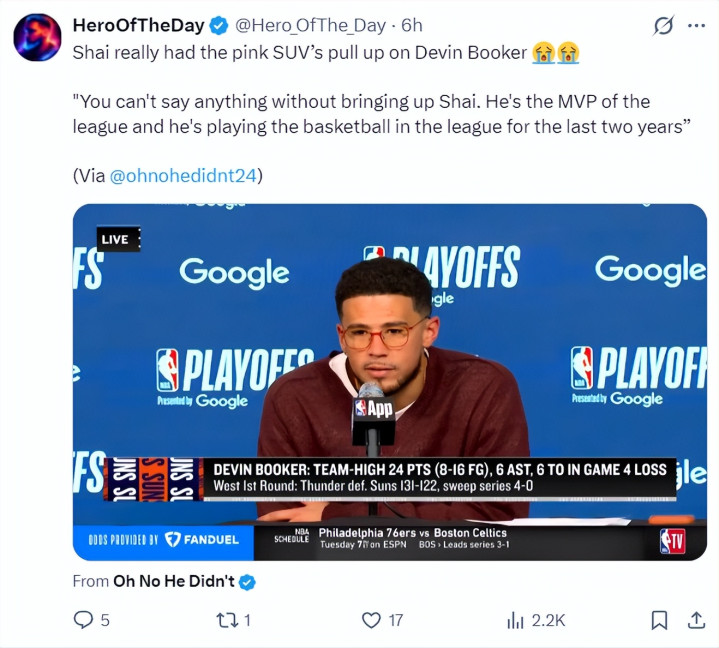Open the views analytics icon
The width and height of the screenshot is (719, 648).
[x=516, y=620]
